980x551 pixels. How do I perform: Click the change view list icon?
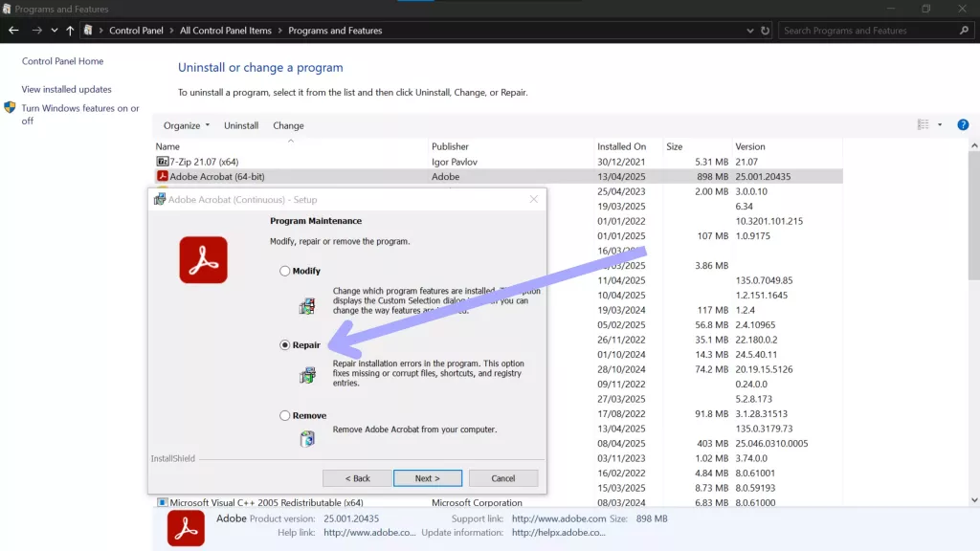924,124
